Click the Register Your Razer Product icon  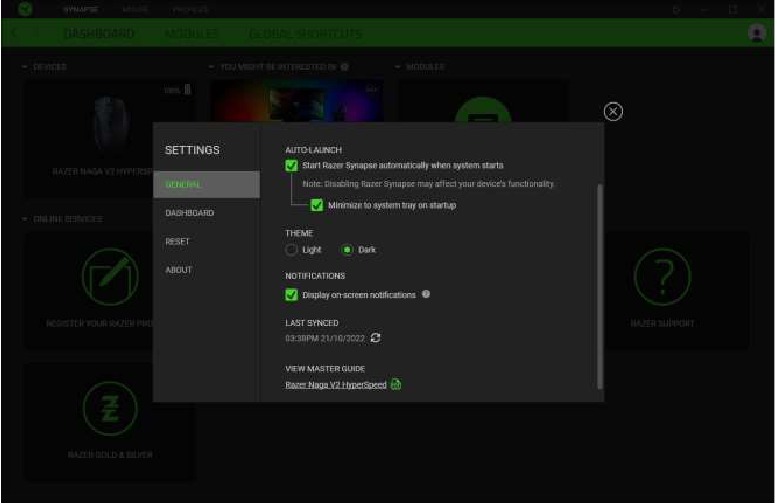pos(110,277)
